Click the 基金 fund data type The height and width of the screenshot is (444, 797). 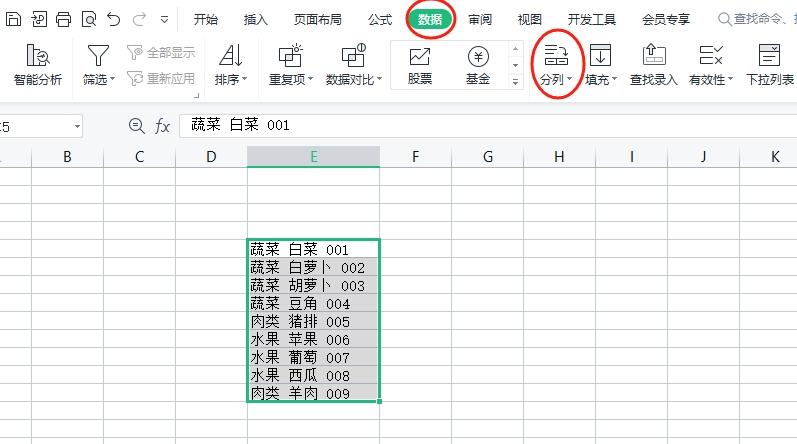[478, 65]
